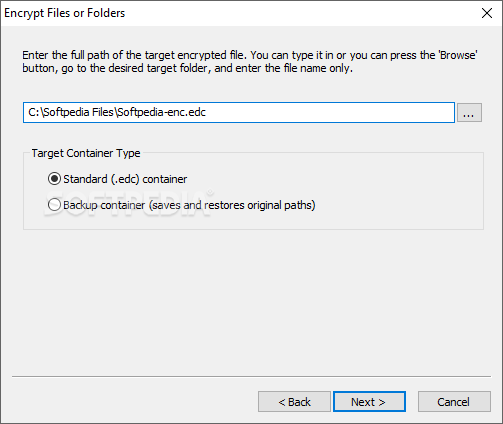Click the Softpedia watermark in the group box
The width and height of the screenshot is (503, 424).
128,203
